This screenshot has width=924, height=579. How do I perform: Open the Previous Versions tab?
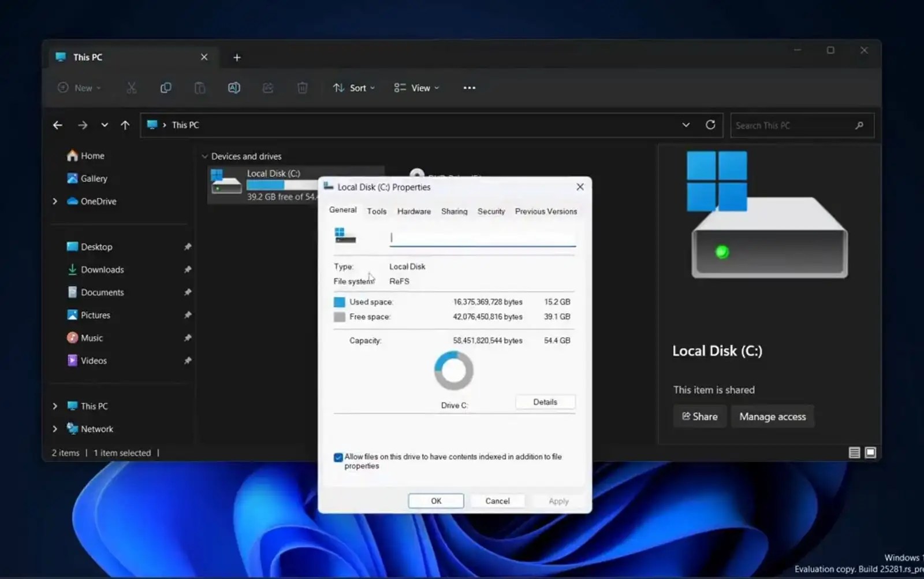pos(545,211)
